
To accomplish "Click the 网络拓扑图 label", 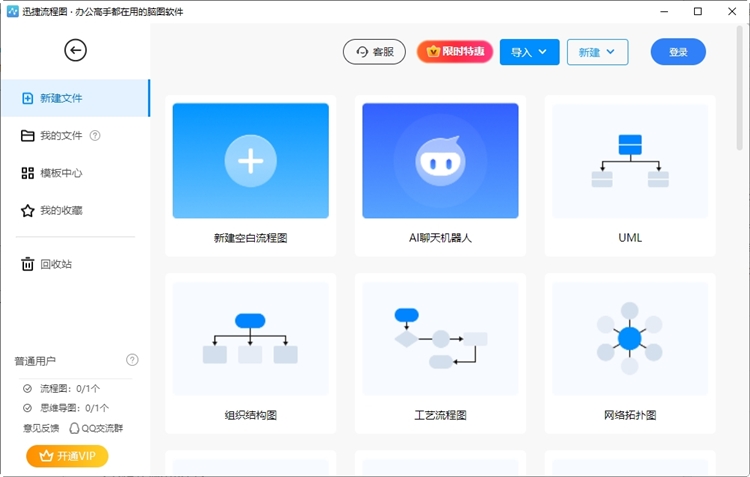I will point(630,415).
